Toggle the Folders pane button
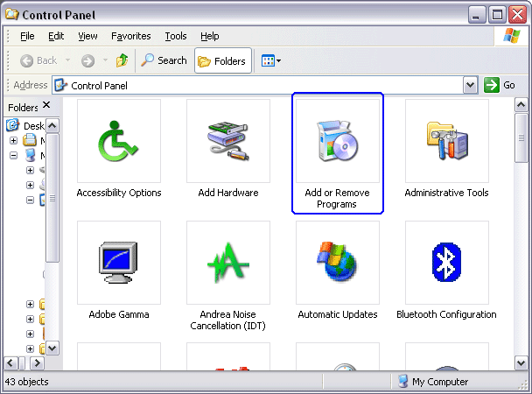 [x=223, y=60]
